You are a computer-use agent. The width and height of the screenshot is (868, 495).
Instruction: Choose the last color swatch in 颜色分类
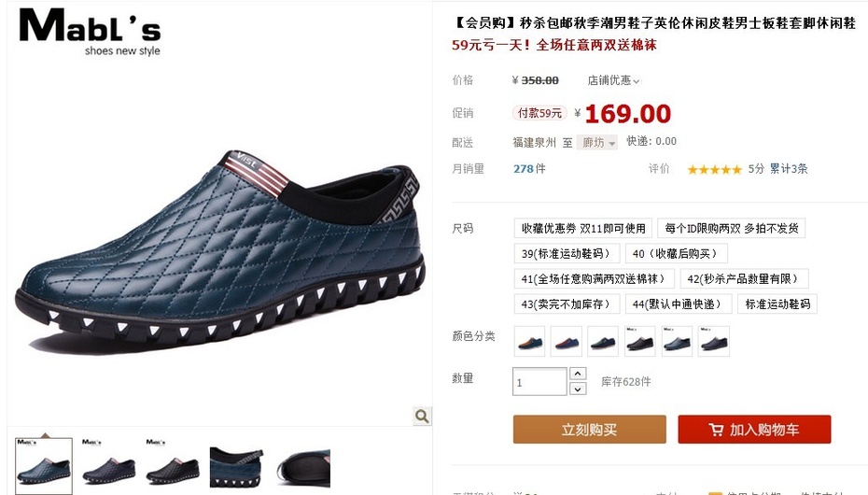(714, 341)
